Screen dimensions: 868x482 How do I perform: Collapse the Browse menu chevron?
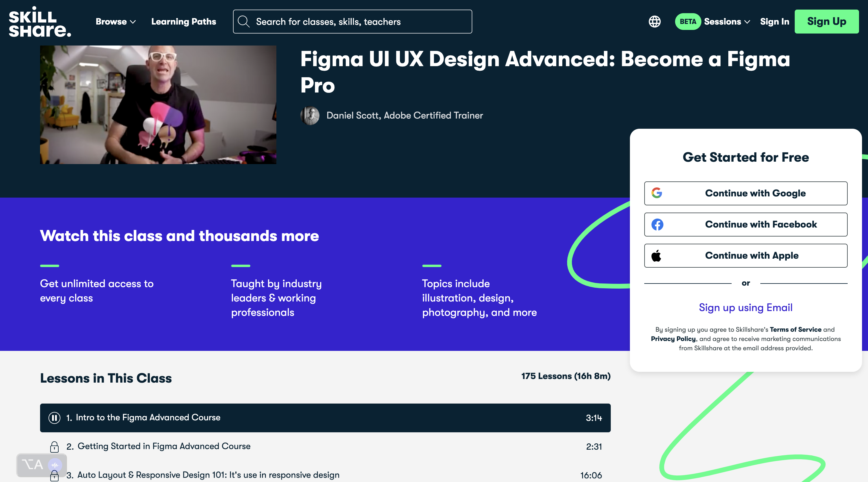tap(133, 22)
